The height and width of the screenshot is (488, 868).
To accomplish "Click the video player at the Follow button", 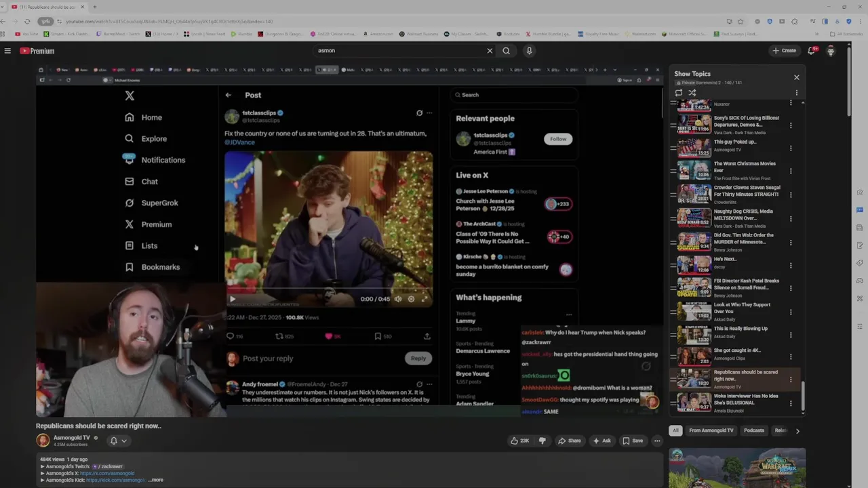I will (x=558, y=139).
